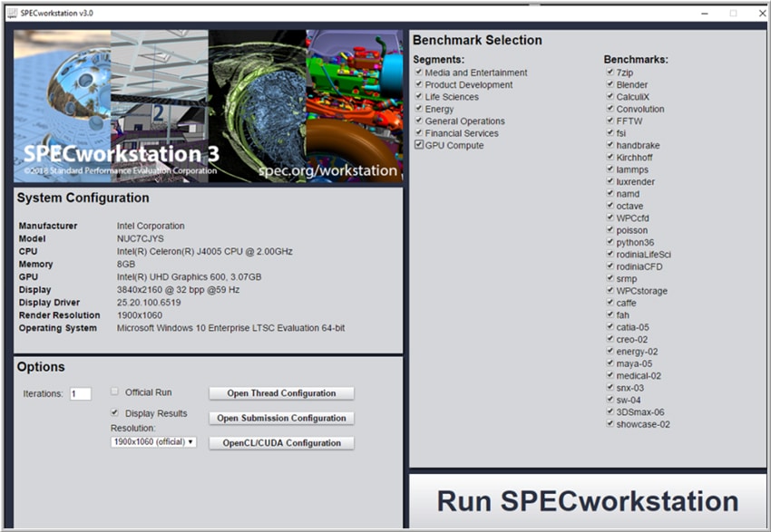The width and height of the screenshot is (771, 532).
Task: Toggle the fsi benchmark checkbox
Action: pos(610,132)
